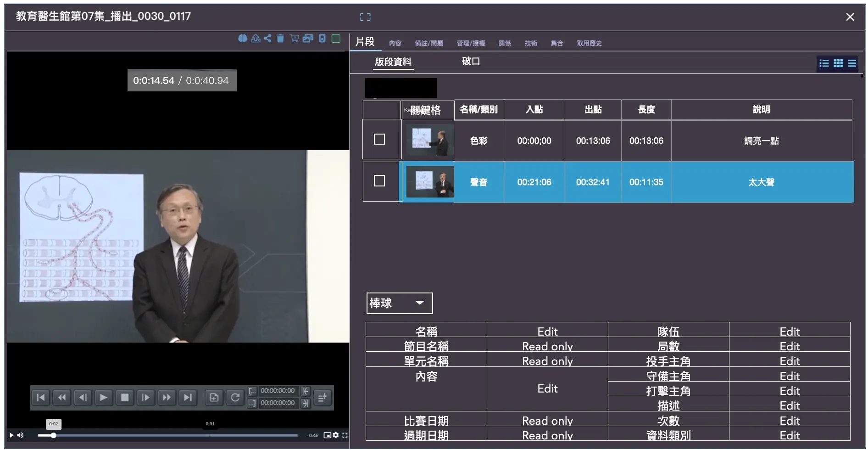Screen dimensions: 868x450
Task: Switch to the 破口 tab
Action: pyautogui.click(x=471, y=62)
